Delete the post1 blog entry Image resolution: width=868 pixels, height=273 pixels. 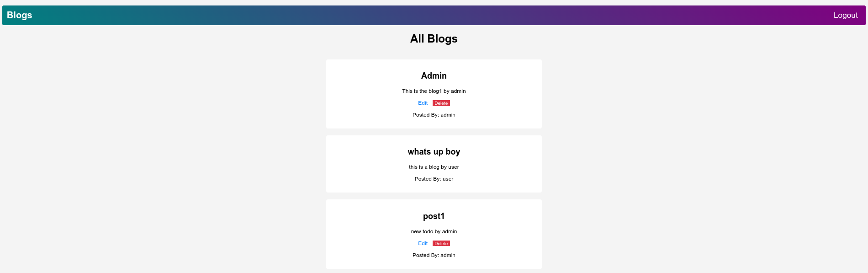[x=441, y=244]
